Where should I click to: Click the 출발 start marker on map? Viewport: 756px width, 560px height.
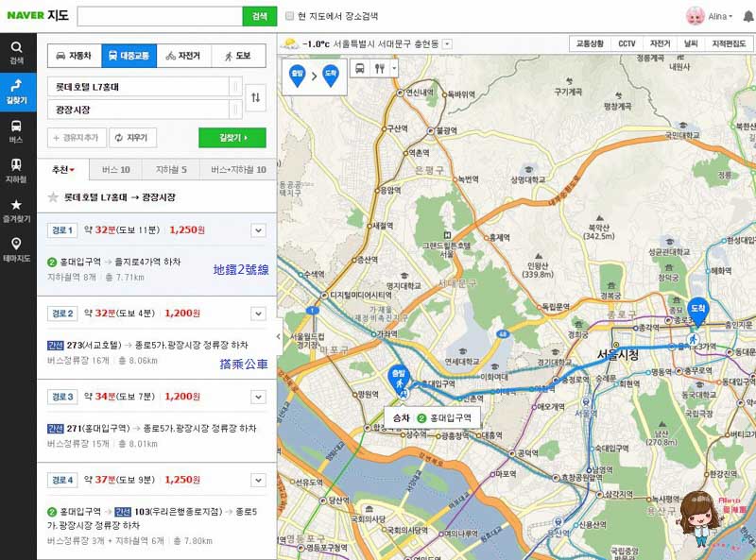pyautogui.click(x=399, y=378)
